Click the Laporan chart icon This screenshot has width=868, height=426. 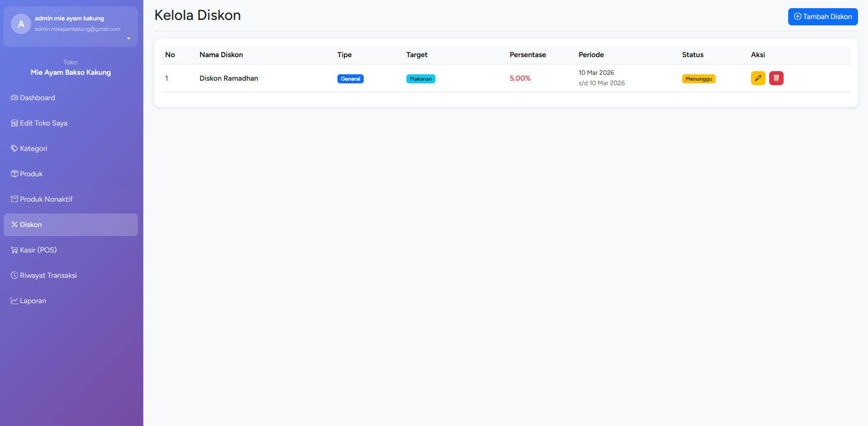15,301
